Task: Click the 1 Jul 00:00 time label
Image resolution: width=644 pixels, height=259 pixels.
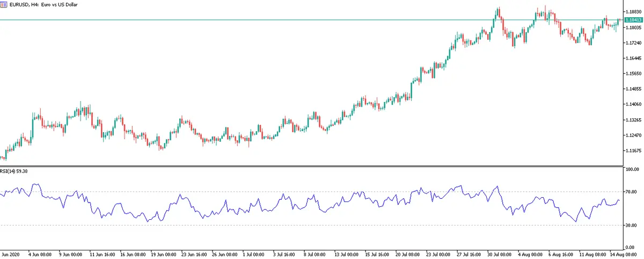Action: (x=254, y=253)
